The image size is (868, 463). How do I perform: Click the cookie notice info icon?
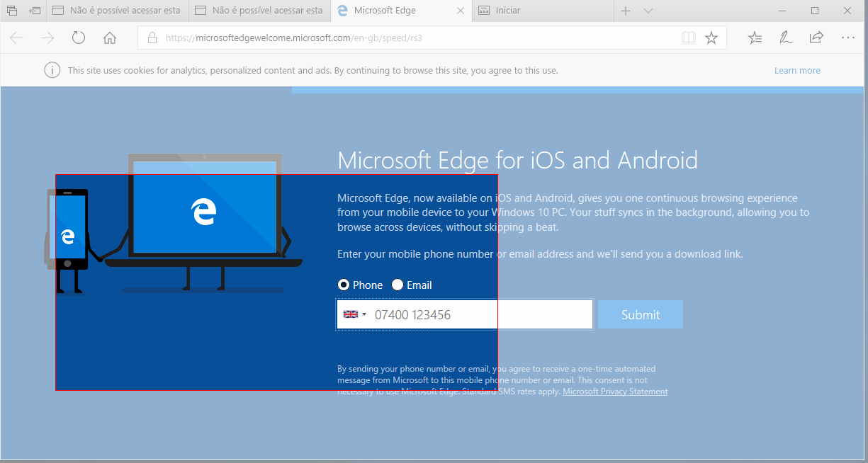click(x=52, y=70)
